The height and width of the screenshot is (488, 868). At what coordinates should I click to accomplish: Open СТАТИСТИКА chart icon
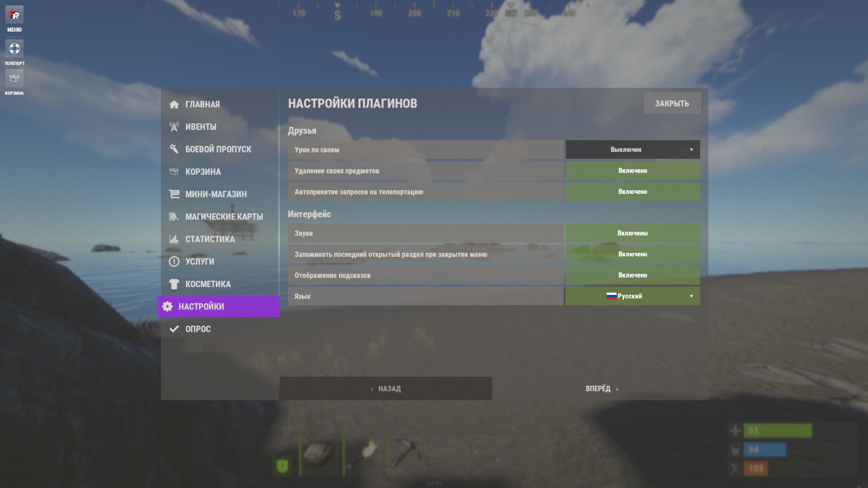click(174, 239)
